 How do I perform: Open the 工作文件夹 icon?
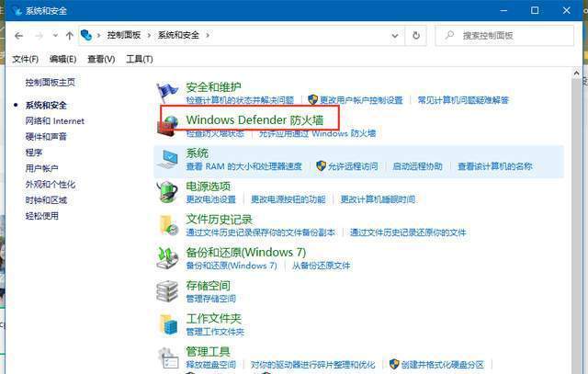(x=168, y=324)
